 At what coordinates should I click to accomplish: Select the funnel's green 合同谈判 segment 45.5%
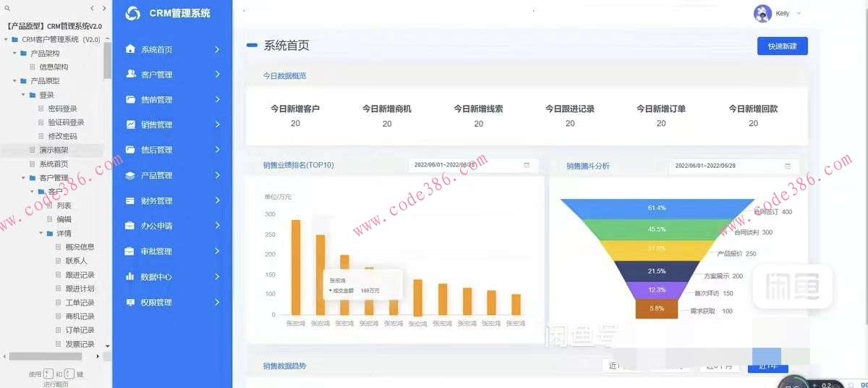[x=657, y=229]
